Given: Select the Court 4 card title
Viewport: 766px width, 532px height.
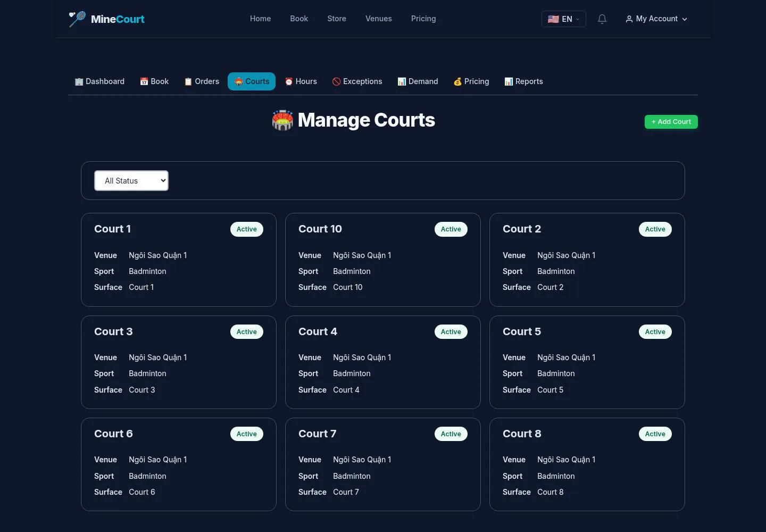Looking at the screenshot, I should [x=318, y=331].
